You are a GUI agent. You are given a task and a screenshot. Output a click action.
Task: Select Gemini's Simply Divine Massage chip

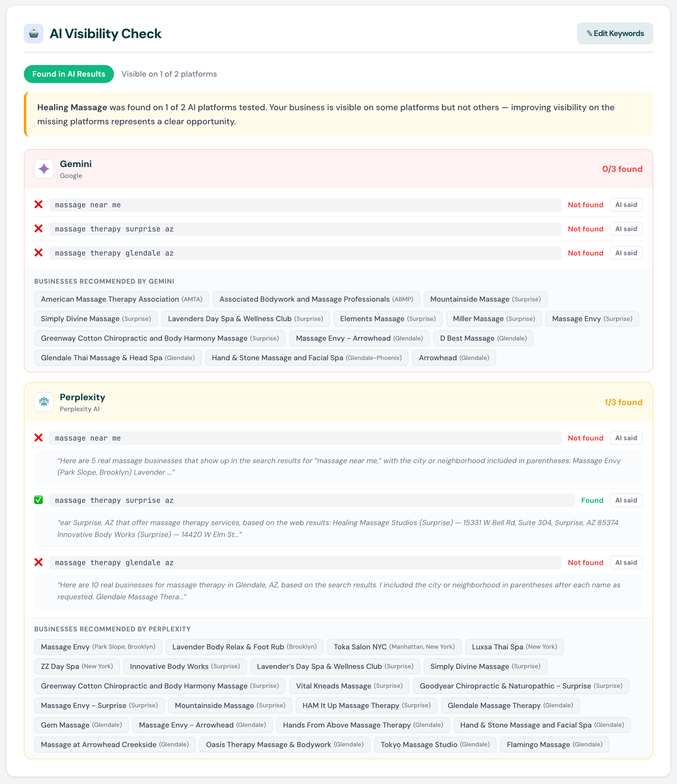point(96,319)
